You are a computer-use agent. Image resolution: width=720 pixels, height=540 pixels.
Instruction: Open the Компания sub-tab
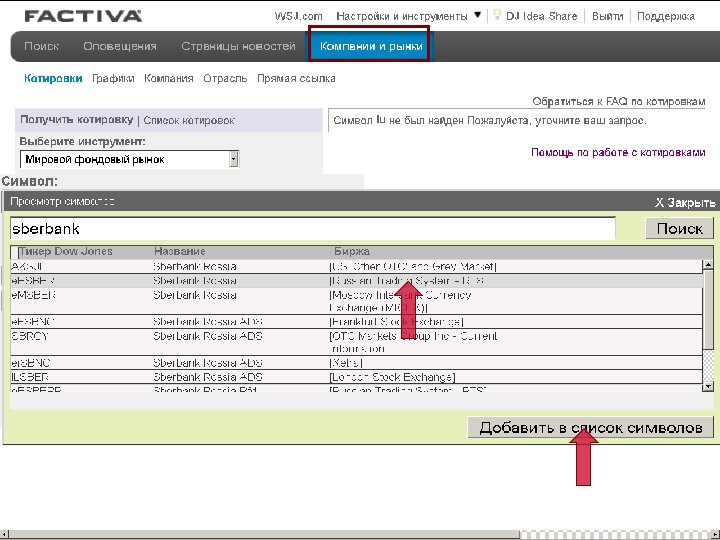(169, 79)
